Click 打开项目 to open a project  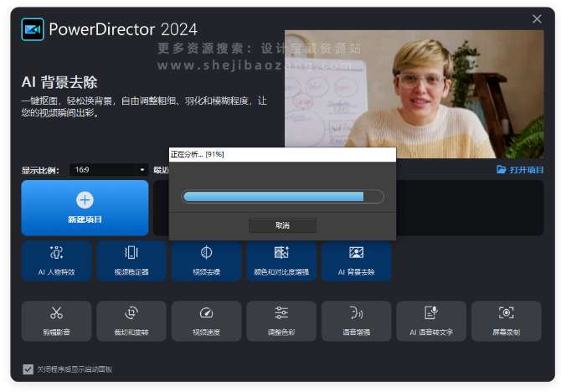[x=520, y=170]
